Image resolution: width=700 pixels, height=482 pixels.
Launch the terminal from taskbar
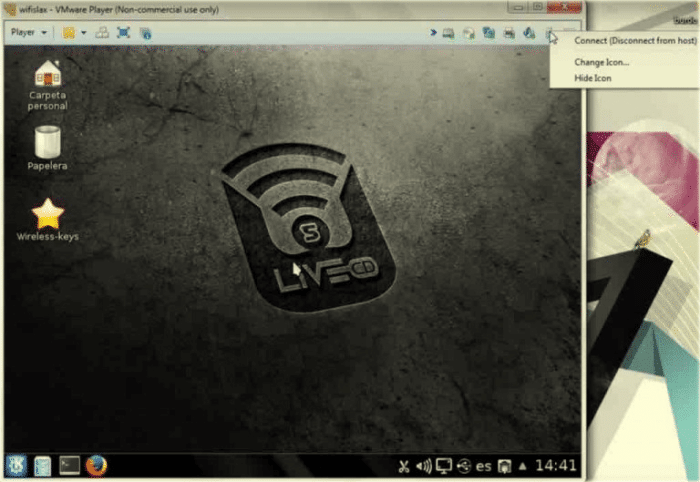tap(70, 465)
